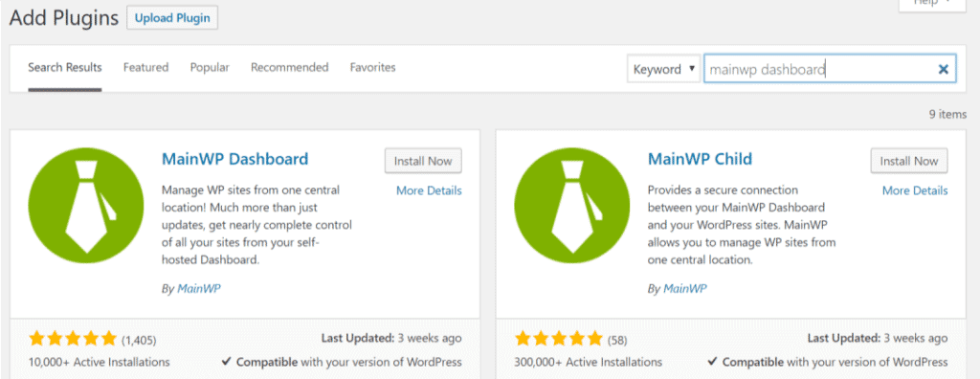980x379 pixels.
Task: Click the mainwp dashboard search input
Action: 830,69
